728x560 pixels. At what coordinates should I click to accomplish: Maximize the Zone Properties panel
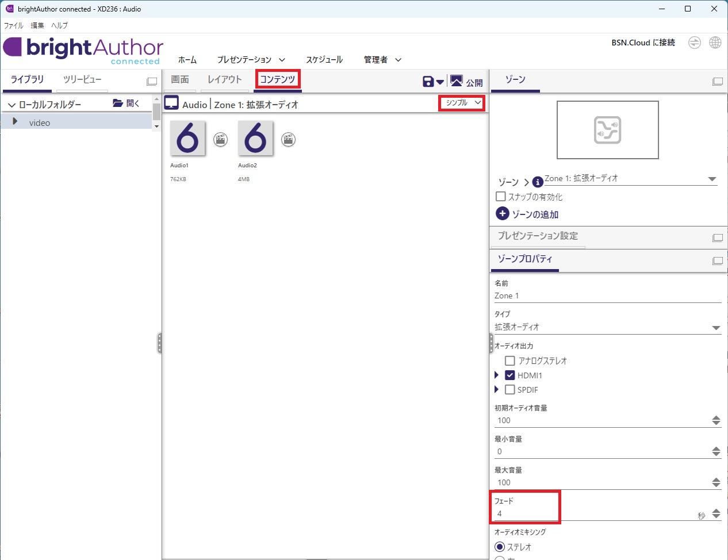(x=717, y=260)
